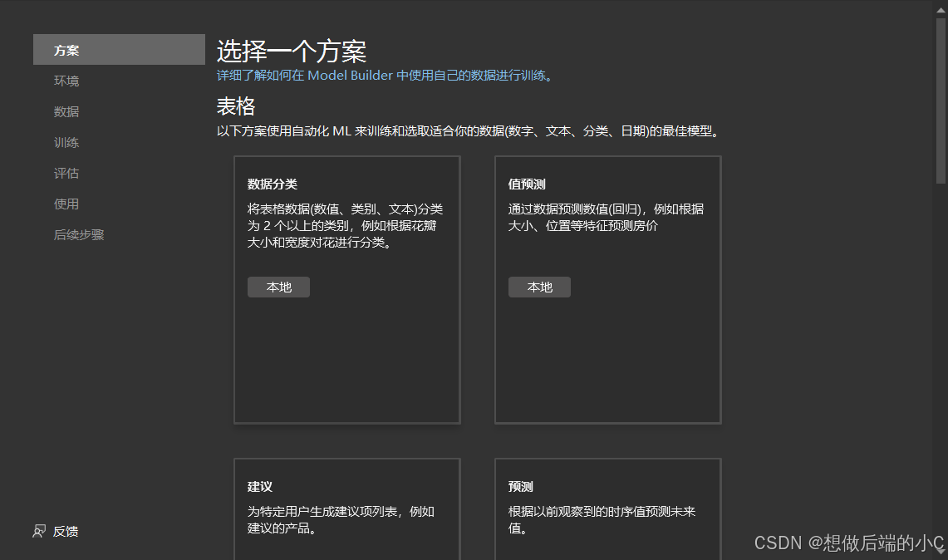Open the Model Builder training info link
The image size is (948, 560).
pyautogui.click(x=385, y=76)
